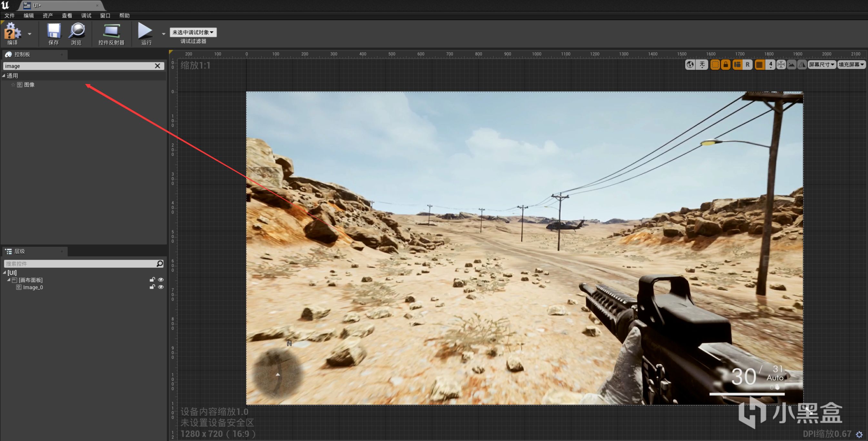Toggle the lock for Image_0

tap(152, 287)
